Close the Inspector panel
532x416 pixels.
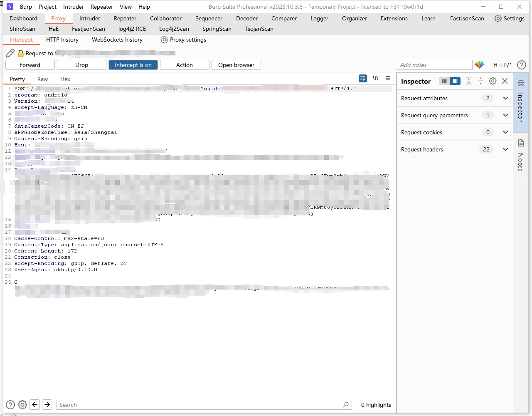click(505, 81)
